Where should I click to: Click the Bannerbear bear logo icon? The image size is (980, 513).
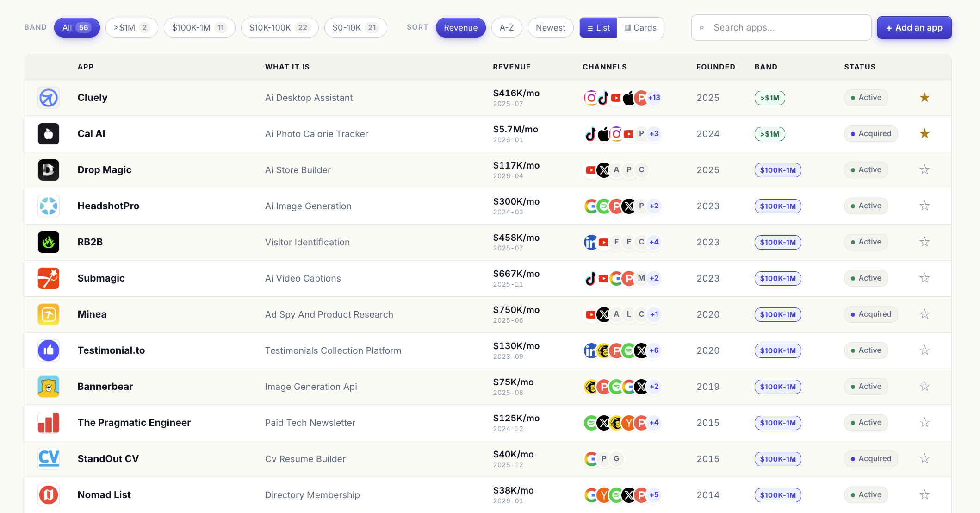click(49, 387)
